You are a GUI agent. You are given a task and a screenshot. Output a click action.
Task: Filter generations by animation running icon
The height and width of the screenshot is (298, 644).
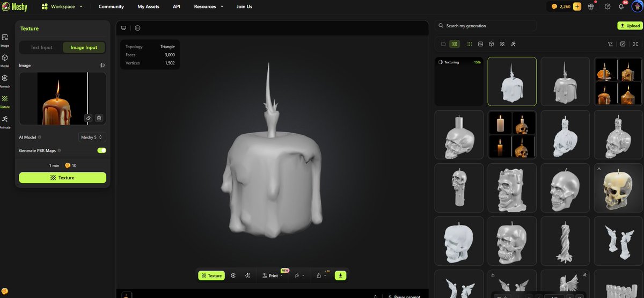tap(513, 44)
